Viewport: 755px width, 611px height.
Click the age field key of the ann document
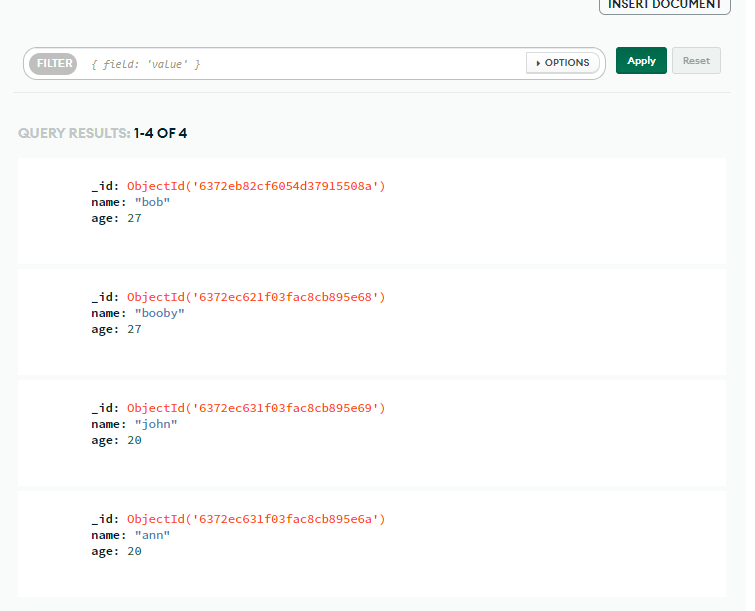coord(105,551)
